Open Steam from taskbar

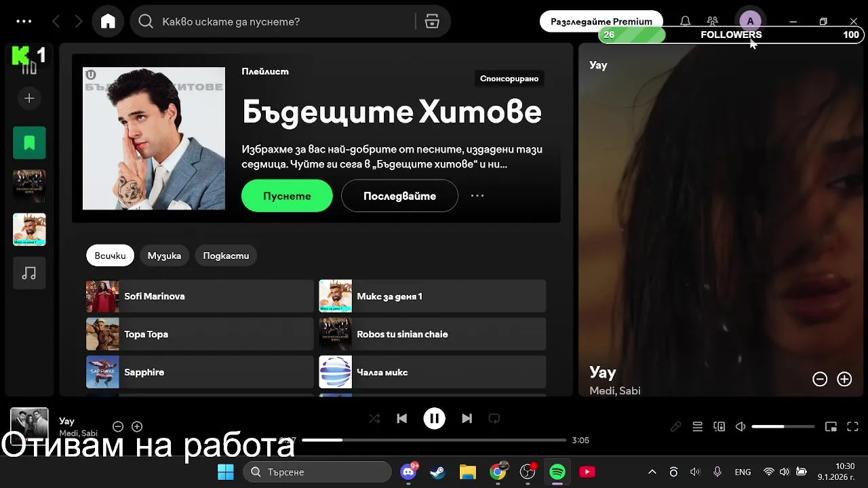pyautogui.click(x=438, y=472)
